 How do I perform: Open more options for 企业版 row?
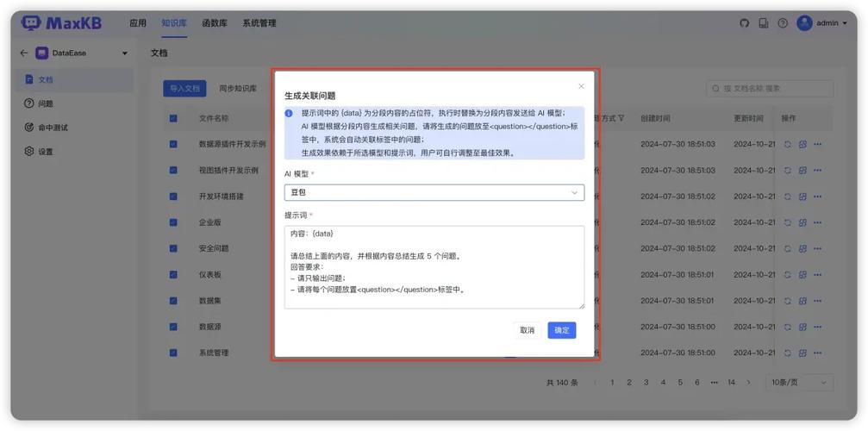point(818,222)
